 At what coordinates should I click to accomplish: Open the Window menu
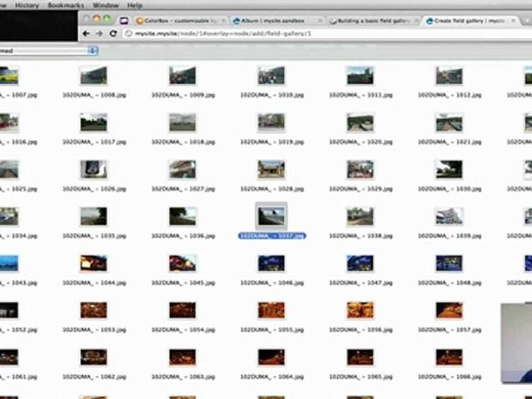click(x=105, y=6)
